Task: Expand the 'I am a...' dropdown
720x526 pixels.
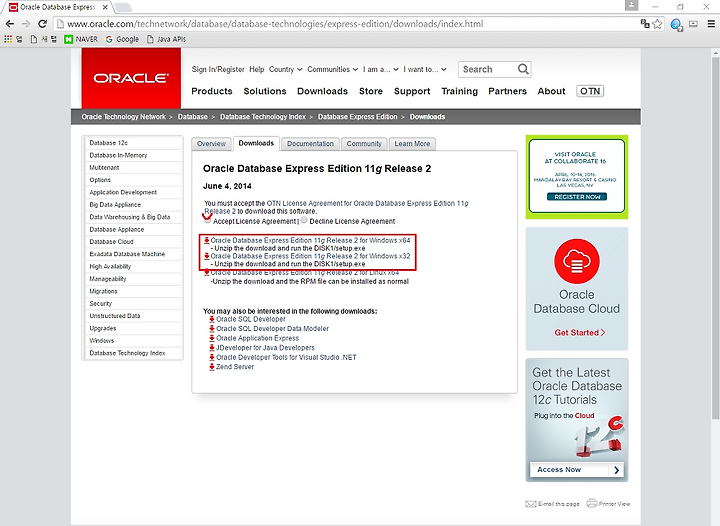Action: (381, 69)
